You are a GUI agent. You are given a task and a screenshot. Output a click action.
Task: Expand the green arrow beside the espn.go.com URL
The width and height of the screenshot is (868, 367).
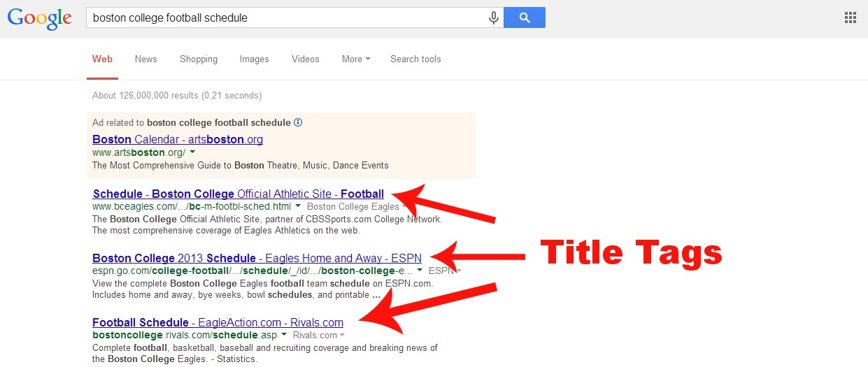click(420, 271)
